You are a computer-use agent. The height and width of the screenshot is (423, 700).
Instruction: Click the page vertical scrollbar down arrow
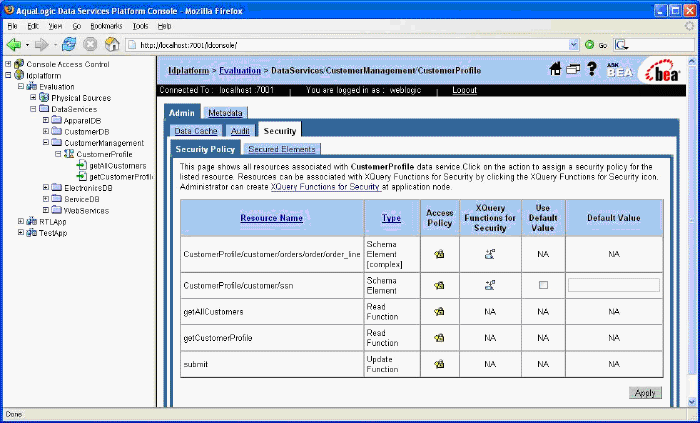(x=692, y=401)
